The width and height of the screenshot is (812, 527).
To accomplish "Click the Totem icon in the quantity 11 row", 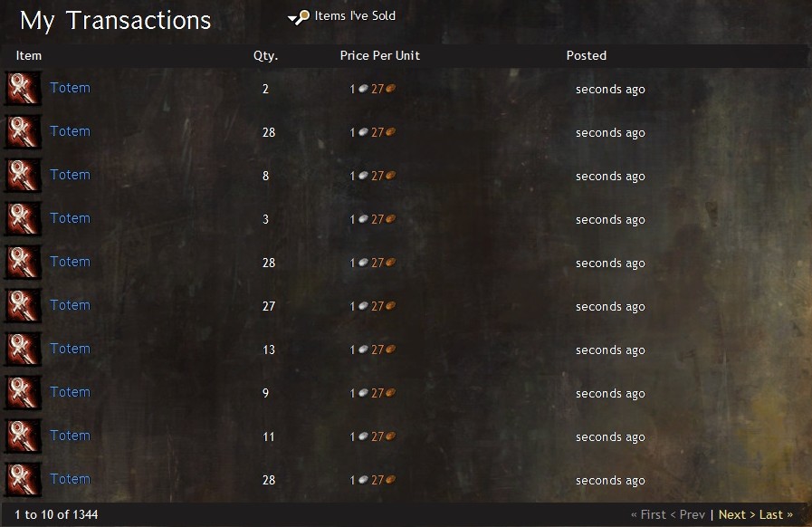I will pos(24,436).
